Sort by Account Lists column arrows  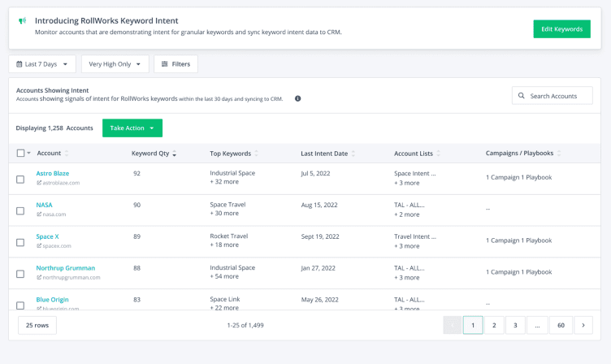[x=439, y=154]
